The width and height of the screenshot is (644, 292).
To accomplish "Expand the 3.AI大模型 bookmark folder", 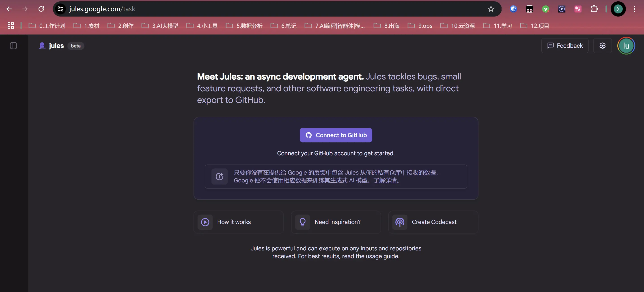I will 160,26.
